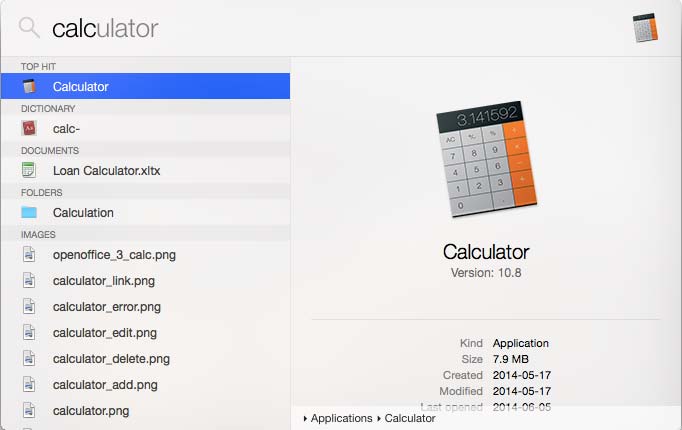Choose the calculator_link.png image result
The height and width of the screenshot is (430, 682).
(104, 280)
